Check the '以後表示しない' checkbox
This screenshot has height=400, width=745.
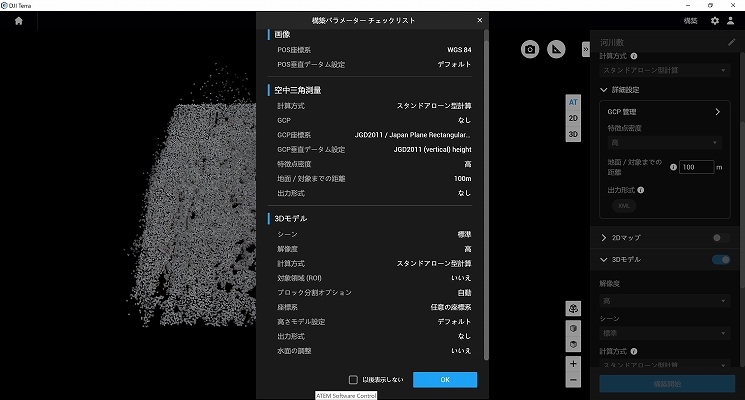(x=353, y=380)
